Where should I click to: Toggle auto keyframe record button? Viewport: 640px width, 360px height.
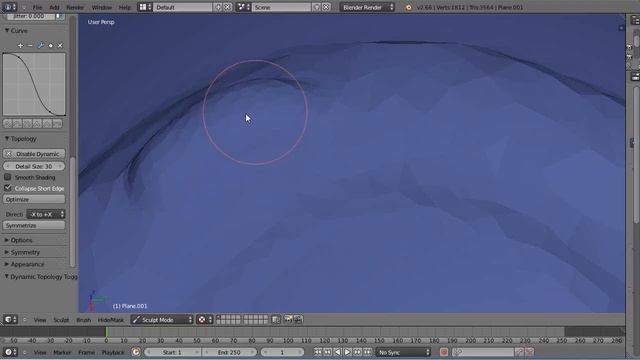click(x=444, y=352)
